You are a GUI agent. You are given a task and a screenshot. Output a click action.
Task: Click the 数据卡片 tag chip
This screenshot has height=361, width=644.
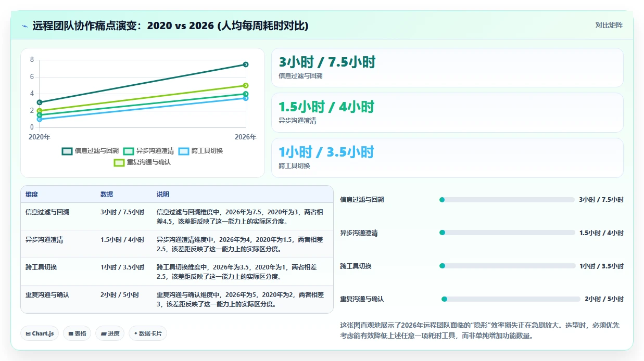(x=148, y=333)
